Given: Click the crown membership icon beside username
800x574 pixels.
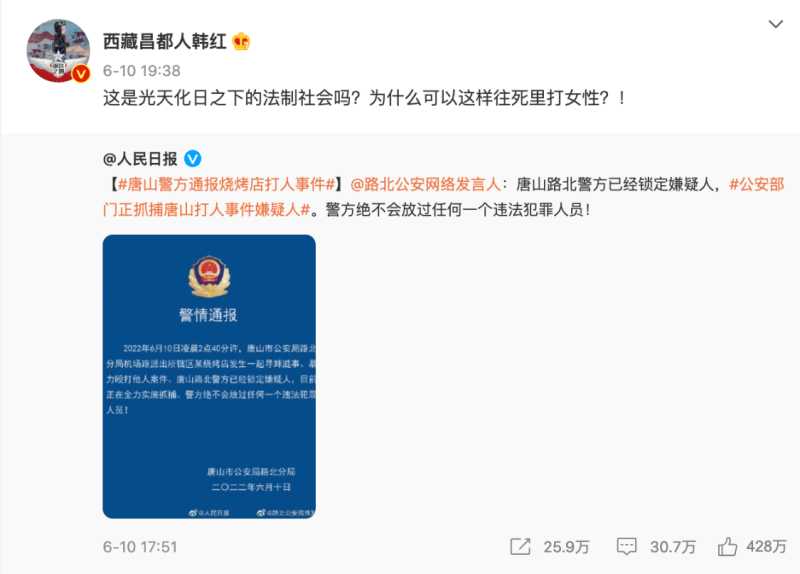Looking at the screenshot, I should [x=241, y=41].
